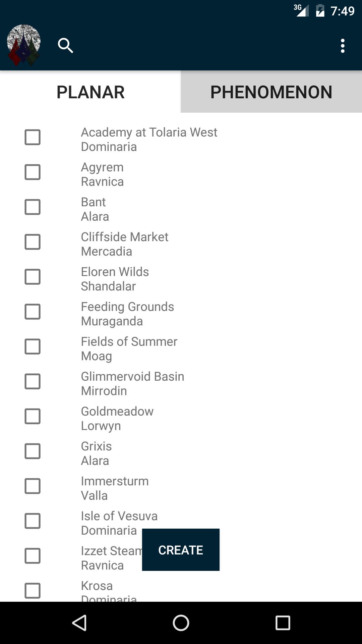362x644 pixels.
Task: Check the Academy at Tolaria West checkbox
Action: 33,137
